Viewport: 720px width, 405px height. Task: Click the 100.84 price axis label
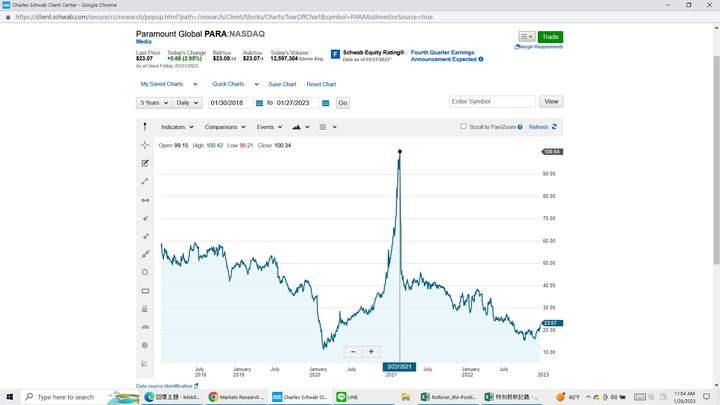point(551,152)
